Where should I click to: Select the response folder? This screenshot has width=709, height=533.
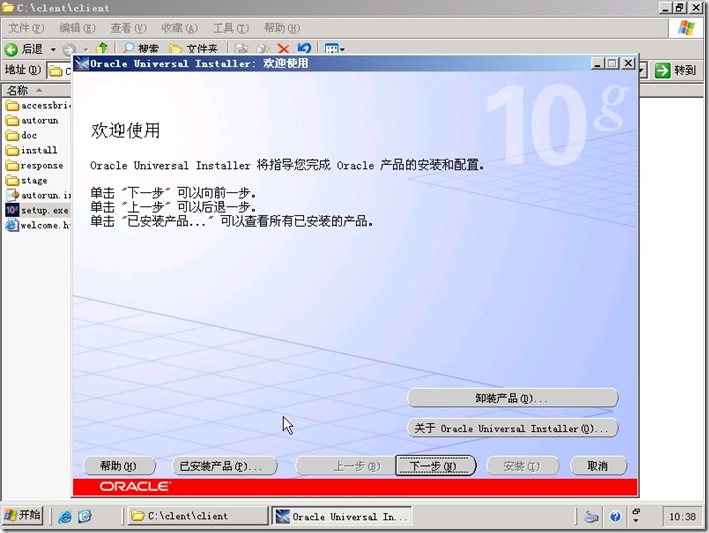click(34, 165)
